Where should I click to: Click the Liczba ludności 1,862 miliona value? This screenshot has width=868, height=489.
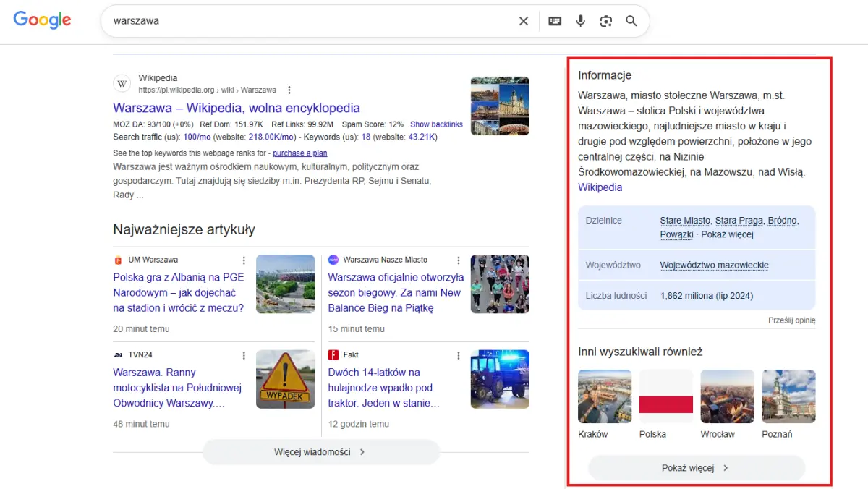pyautogui.click(x=707, y=296)
